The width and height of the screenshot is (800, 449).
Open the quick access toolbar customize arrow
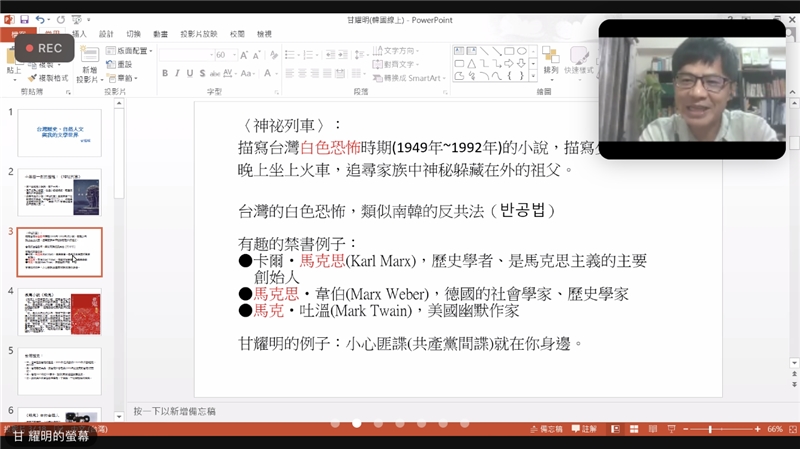point(88,20)
